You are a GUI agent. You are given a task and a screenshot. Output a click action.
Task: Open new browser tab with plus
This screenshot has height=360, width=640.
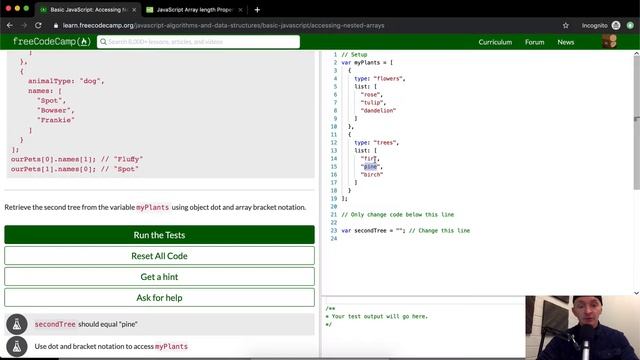[x=257, y=10]
